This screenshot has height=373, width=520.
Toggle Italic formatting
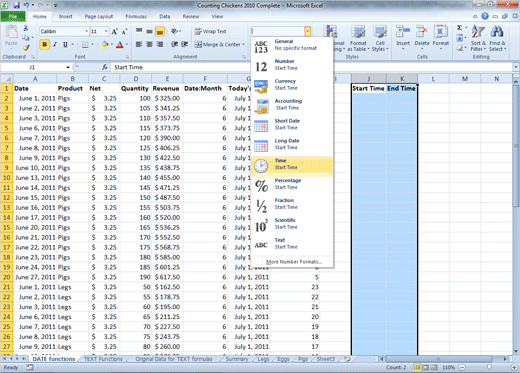(x=55, y=44)
